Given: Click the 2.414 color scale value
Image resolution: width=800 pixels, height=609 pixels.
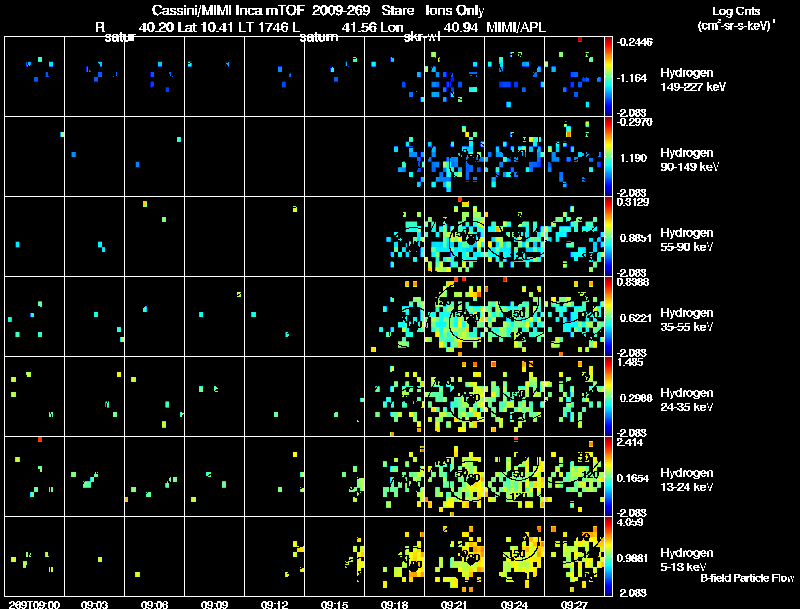Looking at the screenshot, I should 630,442.
